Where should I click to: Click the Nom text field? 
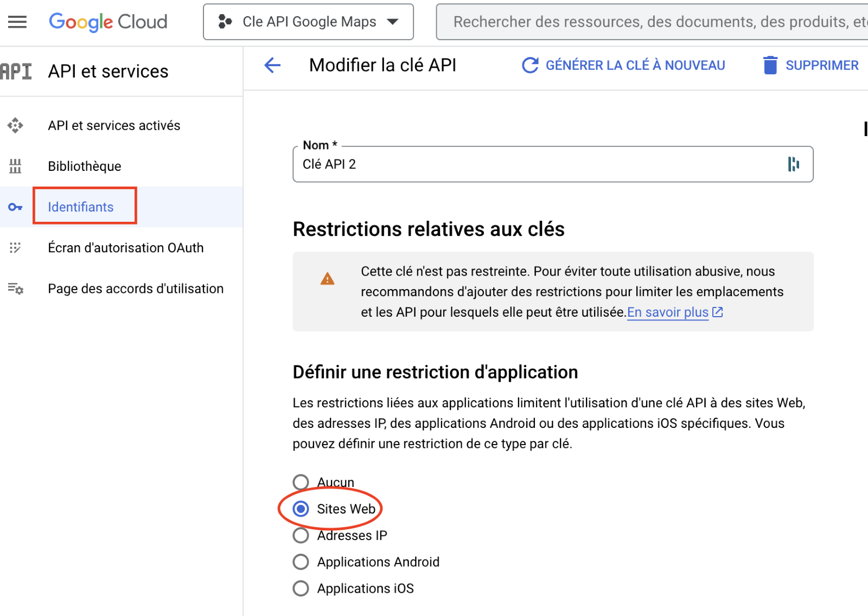(x=537, y=164)
